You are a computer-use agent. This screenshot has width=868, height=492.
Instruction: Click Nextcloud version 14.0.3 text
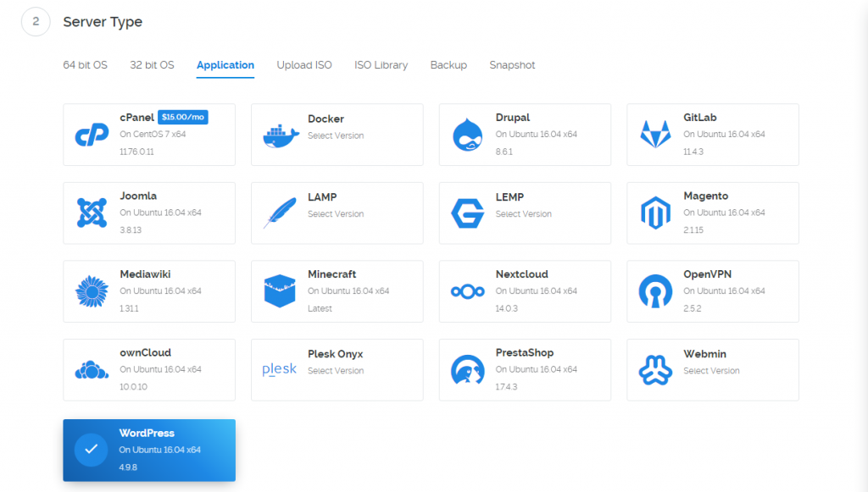[507, 308]
